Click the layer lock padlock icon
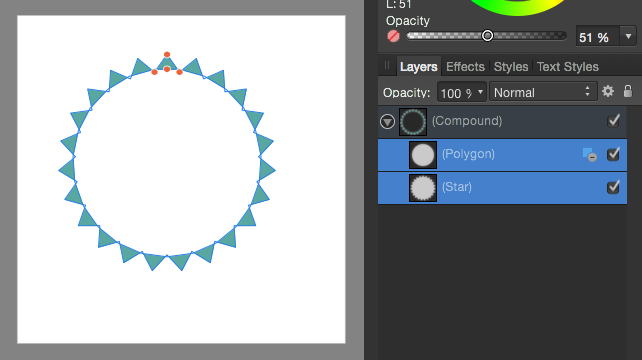This screenshot has width=642, height=360. point(628,91)
